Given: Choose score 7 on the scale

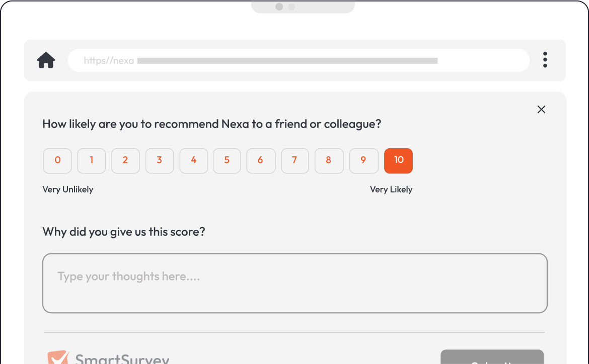Looking at the screenshot, I should pos(295,161).
